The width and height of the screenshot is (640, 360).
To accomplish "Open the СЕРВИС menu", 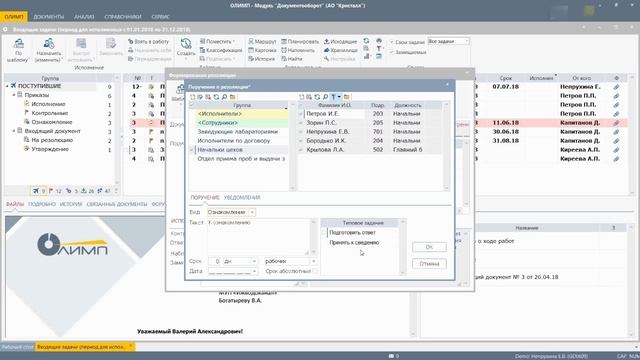I will 160,17.
